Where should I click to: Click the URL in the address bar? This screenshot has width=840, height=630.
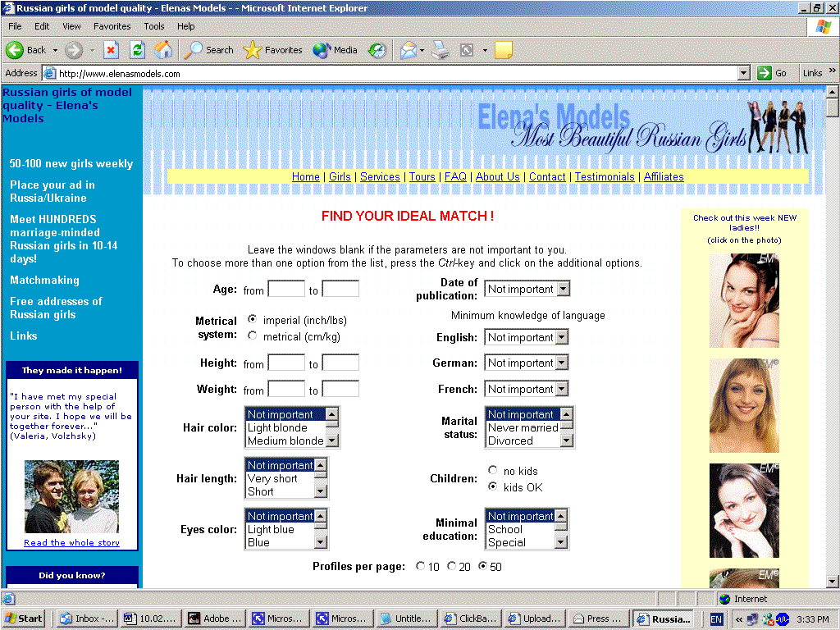coord(120,74)
